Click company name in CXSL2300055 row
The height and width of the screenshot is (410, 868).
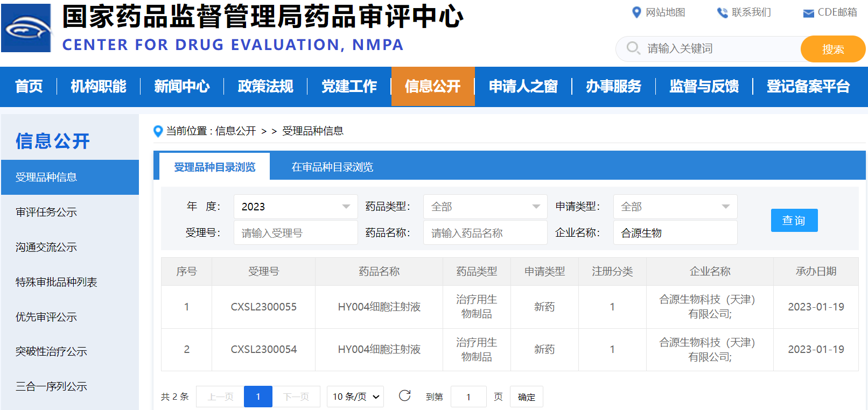(710, 307)
